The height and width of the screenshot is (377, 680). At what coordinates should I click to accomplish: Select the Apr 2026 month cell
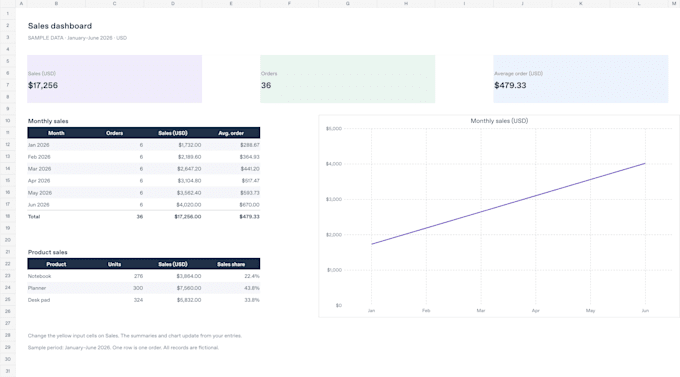56,181
